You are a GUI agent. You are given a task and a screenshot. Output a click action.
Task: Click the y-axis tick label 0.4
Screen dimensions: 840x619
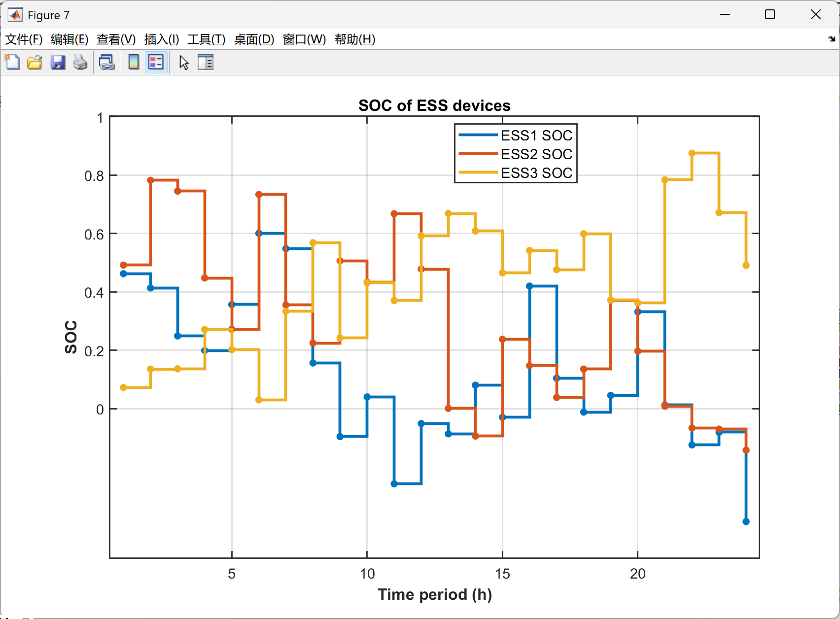[94, 293]
